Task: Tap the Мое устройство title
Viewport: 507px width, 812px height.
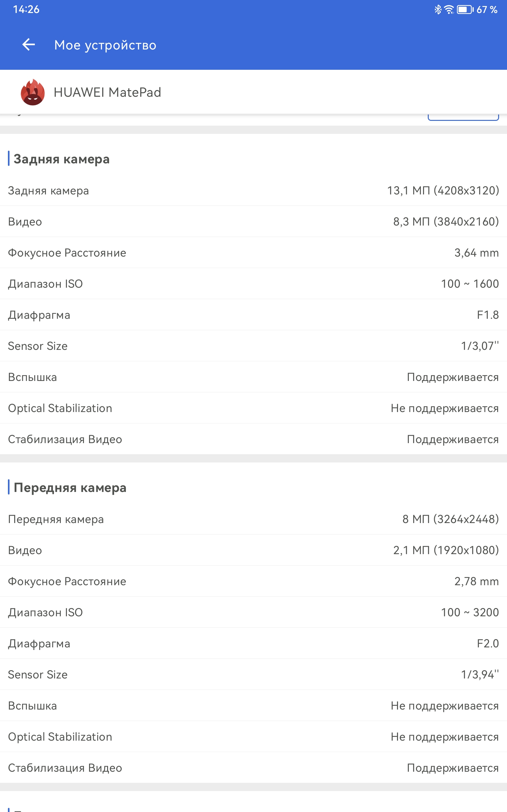Action: [x=105, y=45]
